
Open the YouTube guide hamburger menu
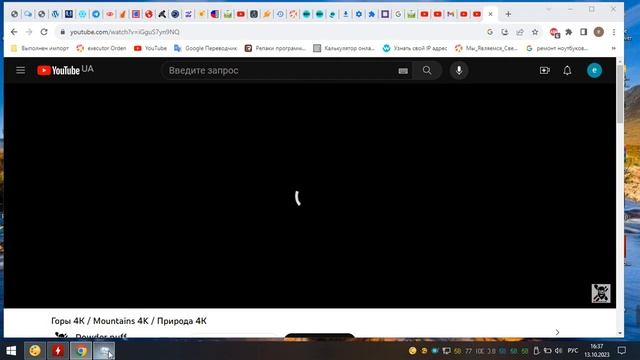coord(20,70)
